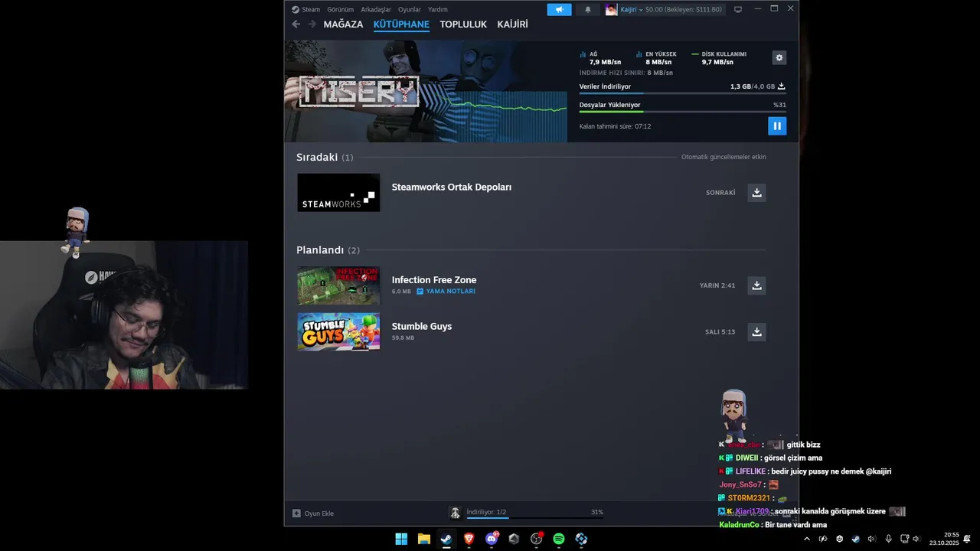The image size is (980, 551).
Task: Click the Steamworks Ortak Depoları title
Action: [452, 187]
